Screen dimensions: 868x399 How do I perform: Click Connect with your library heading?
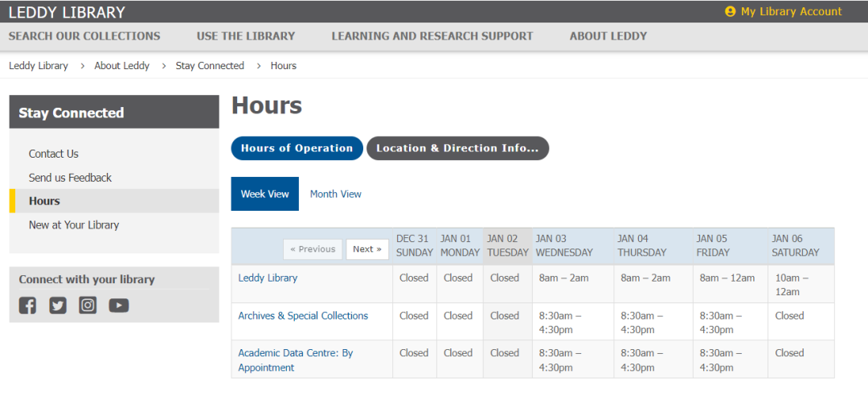coord(87,279)
